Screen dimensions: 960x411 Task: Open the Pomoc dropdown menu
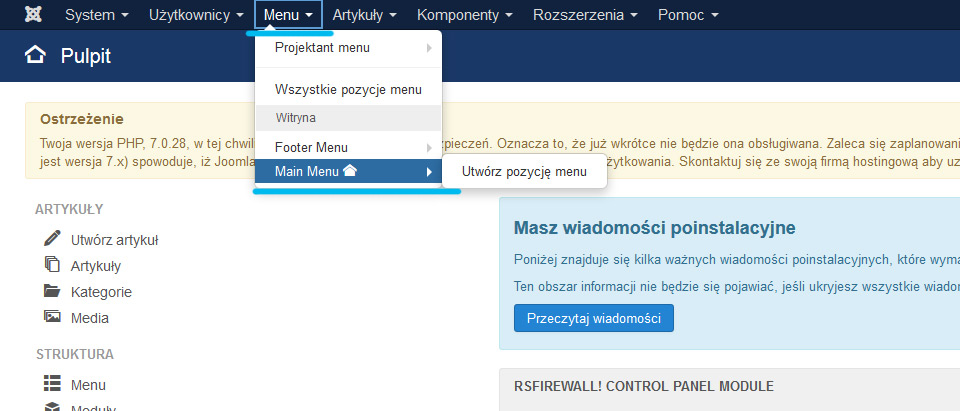click(x=688, y=15)
